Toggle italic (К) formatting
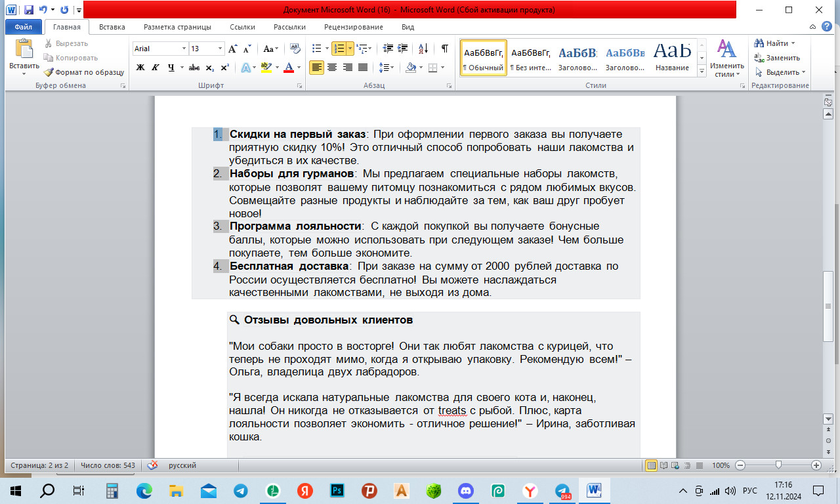 (156, 68)
